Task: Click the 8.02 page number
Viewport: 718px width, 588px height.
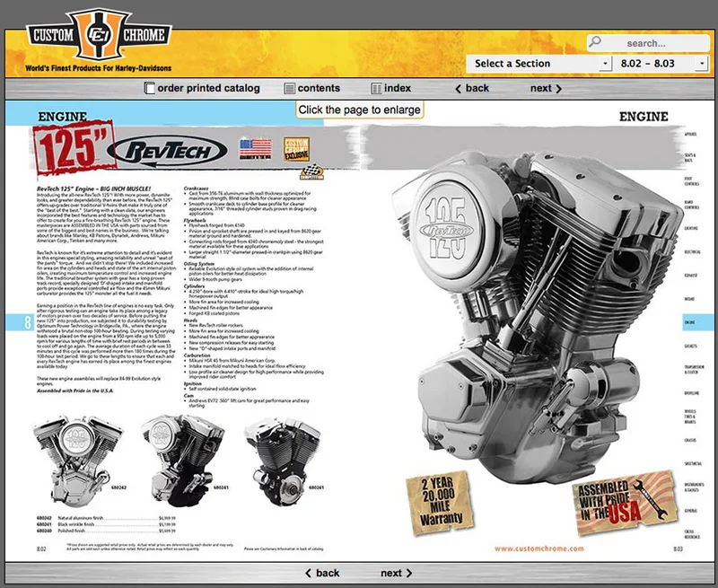Action: 41,549
